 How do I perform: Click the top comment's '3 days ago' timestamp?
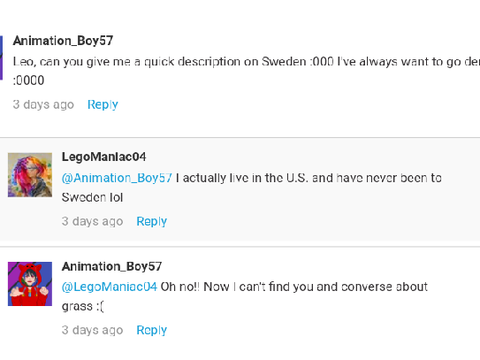[x=43, y=105]
